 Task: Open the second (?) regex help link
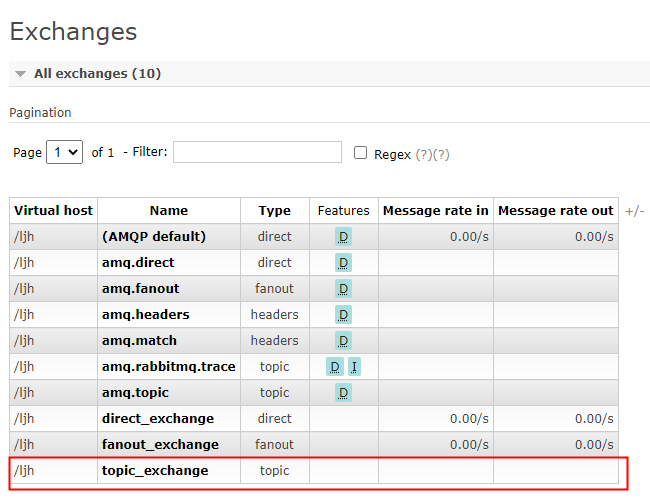(x=441, y=155)
